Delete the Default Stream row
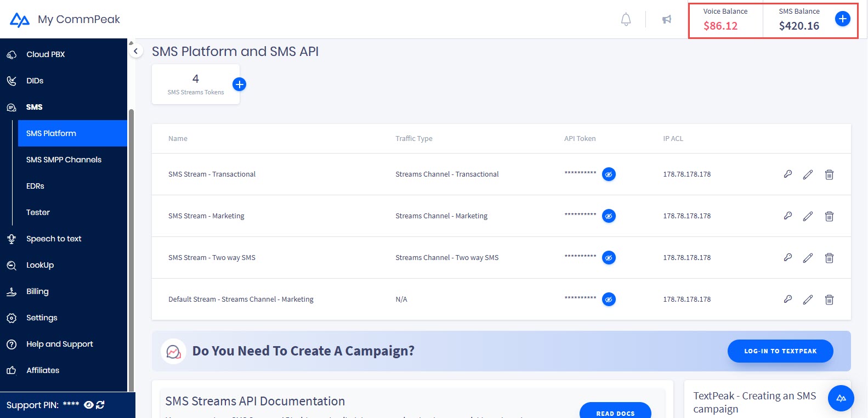This screenshot has width=868, height=418. pyautogui.click(x=829, y=300)
